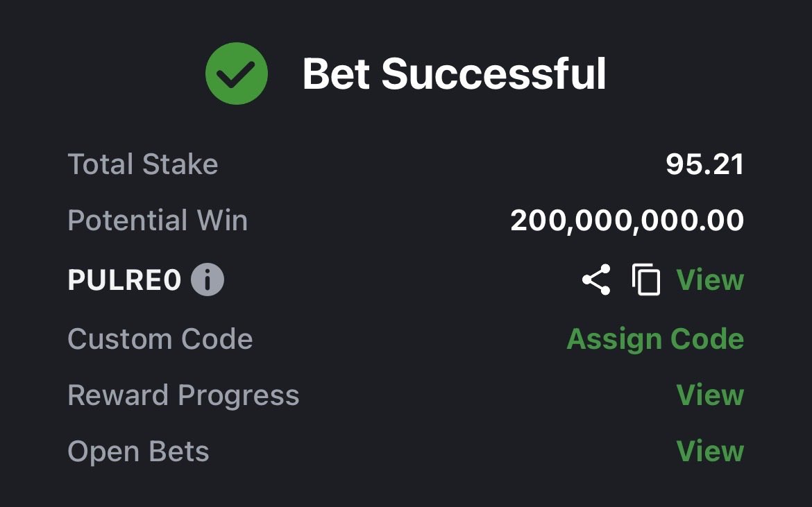Image resolution: width=812 pixels, height=507 pixels.
Task: Click the Assign Code link
Action: pos(655,339)
